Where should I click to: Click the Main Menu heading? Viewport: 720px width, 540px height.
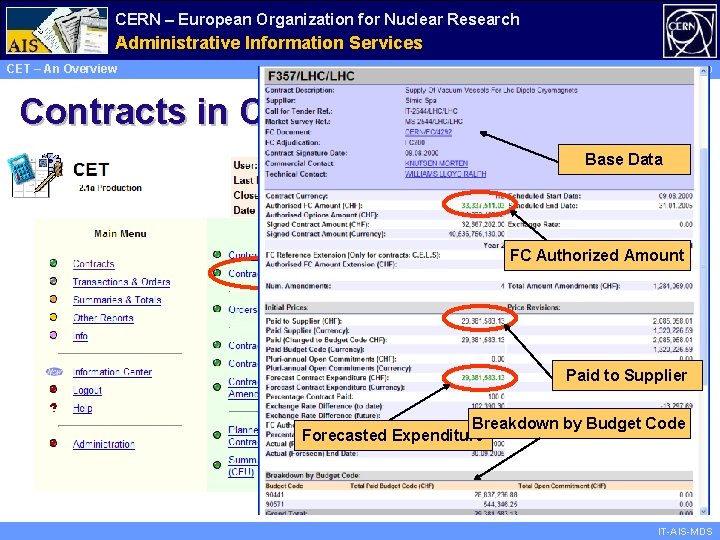pyautogui.click(x=120, y=234)
